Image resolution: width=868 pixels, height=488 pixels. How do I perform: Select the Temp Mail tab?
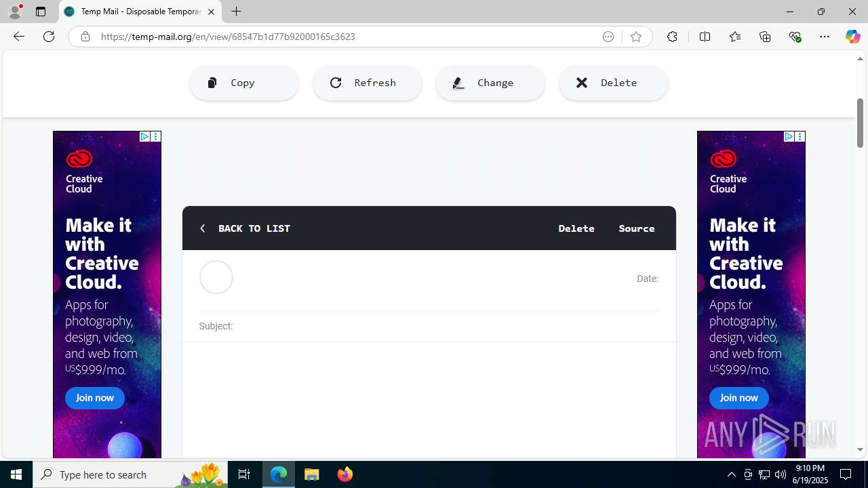coord(140,12)
